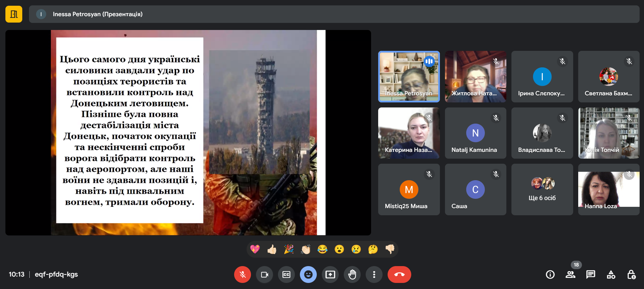Turn on the camera
The image size is (644, 289).
click(x=264, y=275)
